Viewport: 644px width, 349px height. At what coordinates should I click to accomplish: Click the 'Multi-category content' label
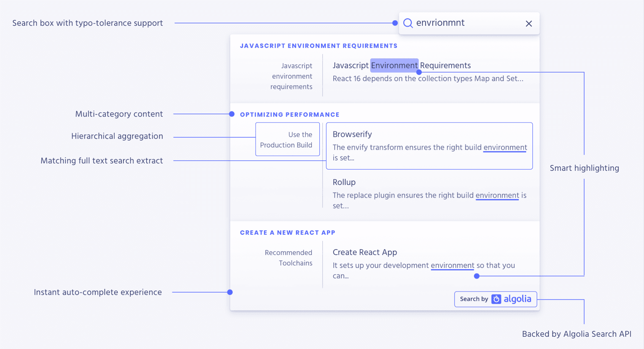[119, 114]
